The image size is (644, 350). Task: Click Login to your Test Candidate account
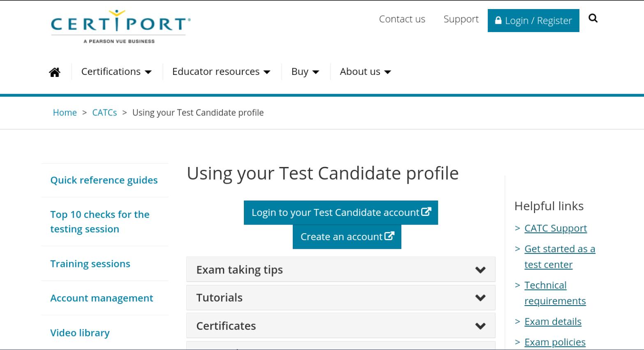pos(341,213)
